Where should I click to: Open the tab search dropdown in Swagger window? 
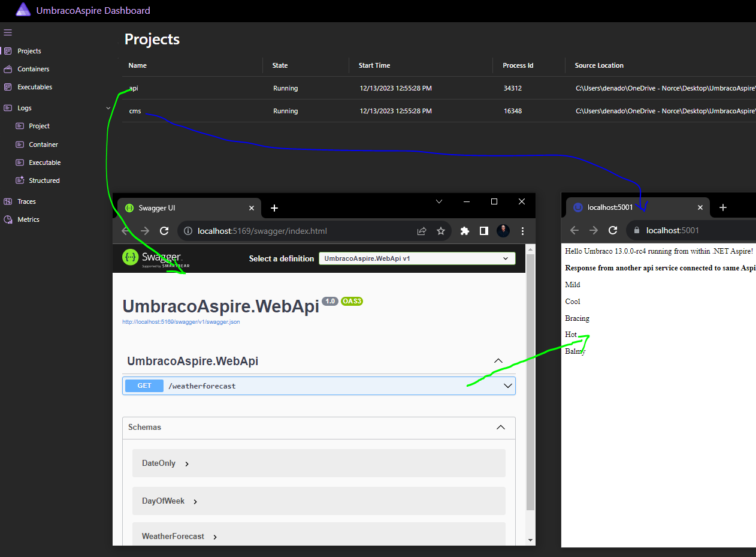pos(439,201)
